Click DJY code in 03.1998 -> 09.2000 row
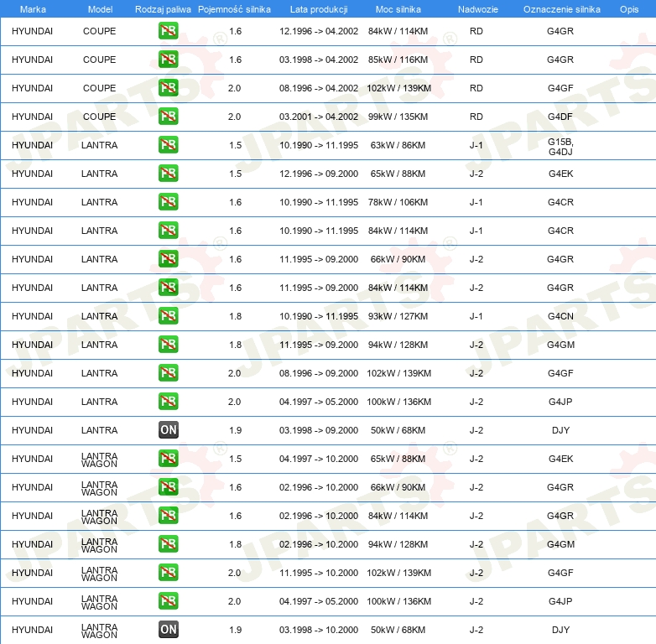This screenshot has height=644, width=656. 560,430
